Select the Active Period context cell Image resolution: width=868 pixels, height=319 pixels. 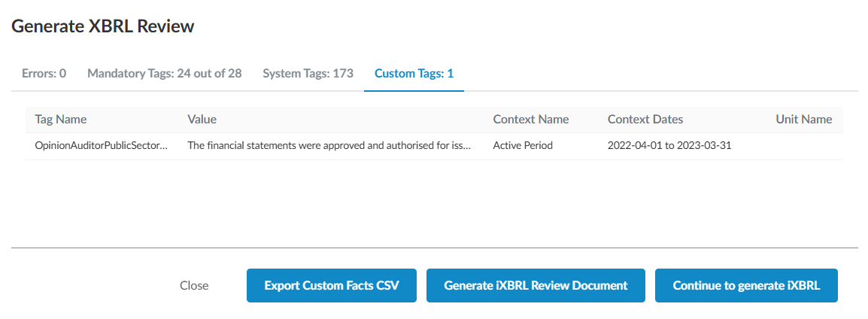pyautogui.click(x=523, y=146)
